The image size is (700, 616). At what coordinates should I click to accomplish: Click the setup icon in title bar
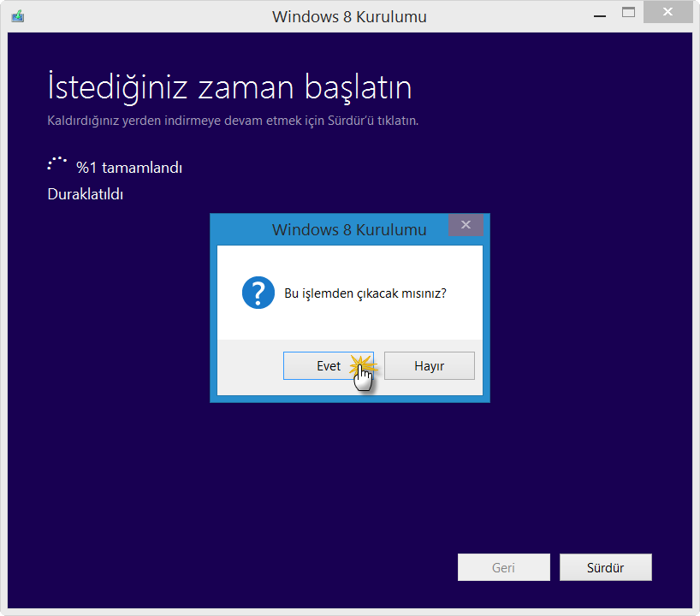[18, 16]
